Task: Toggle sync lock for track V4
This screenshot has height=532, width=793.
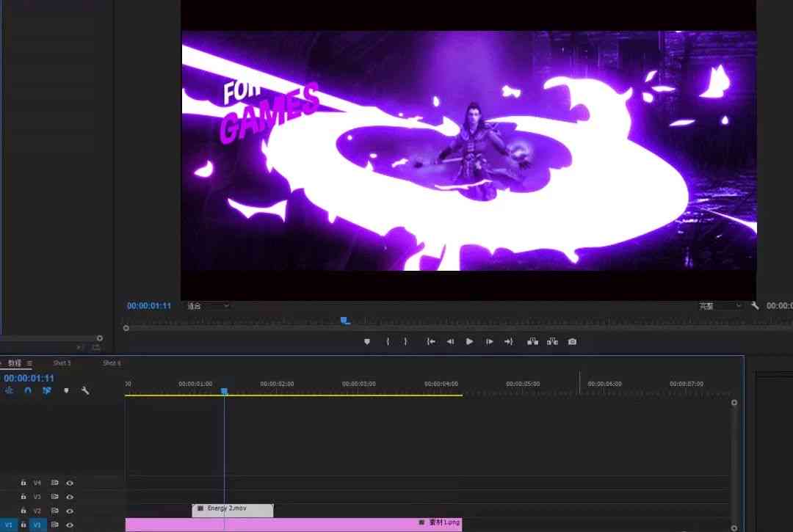Action: (54, 483)
